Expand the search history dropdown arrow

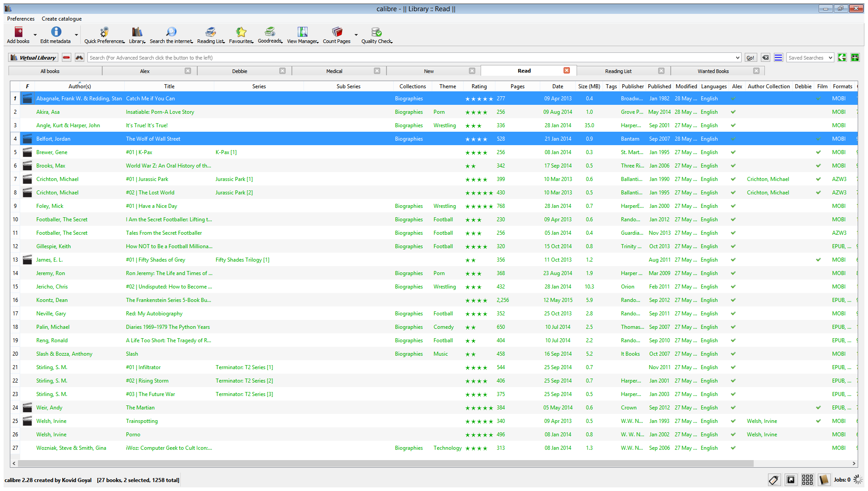(x=738, y=58)
